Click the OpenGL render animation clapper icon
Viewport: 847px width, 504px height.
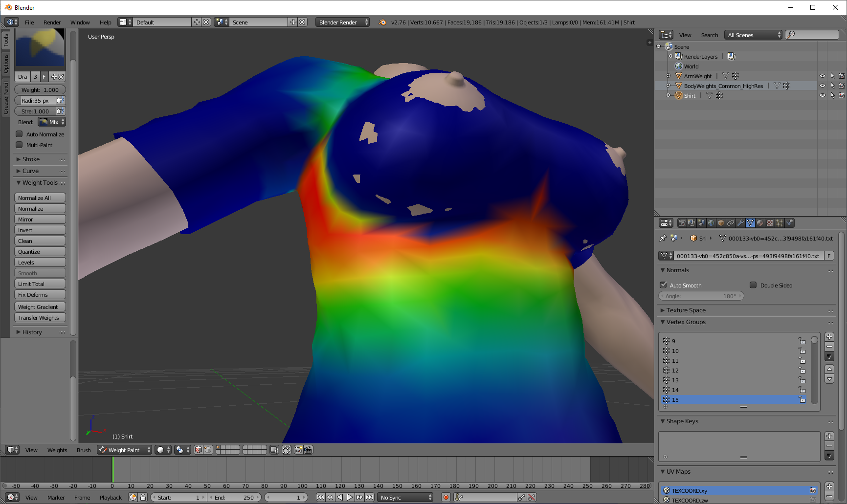point(308,450)
